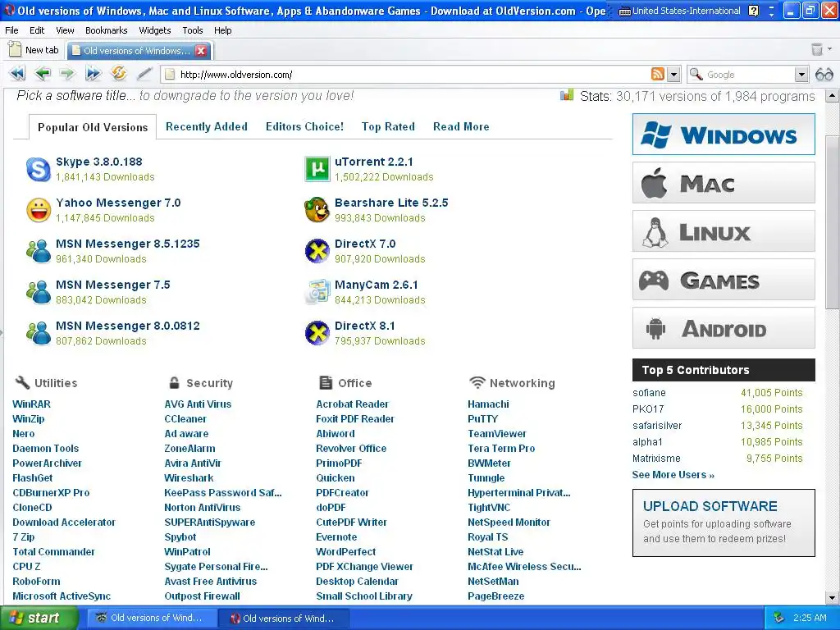Click the Utilities wrench icon
Viewport: 840px width, 630px height.
22,382
